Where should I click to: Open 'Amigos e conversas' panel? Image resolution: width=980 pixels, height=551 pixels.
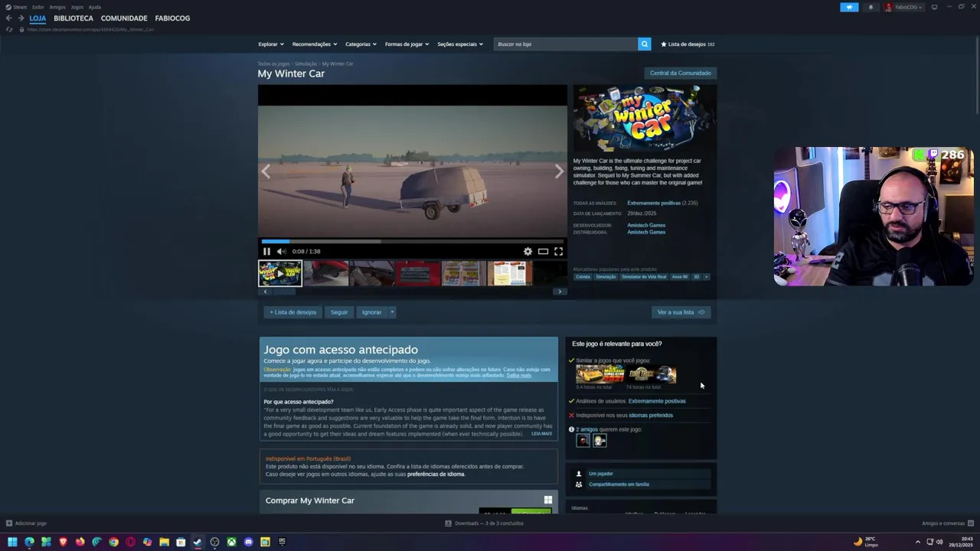947,523
